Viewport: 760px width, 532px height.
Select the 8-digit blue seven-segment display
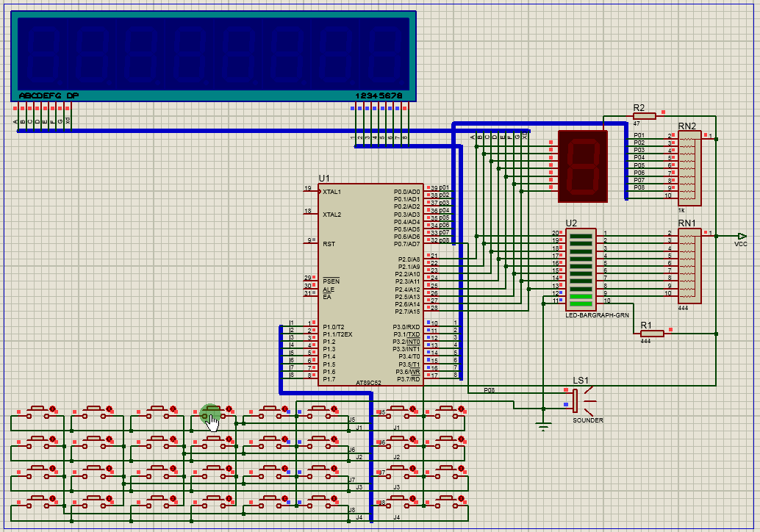(x=213, y=56)
